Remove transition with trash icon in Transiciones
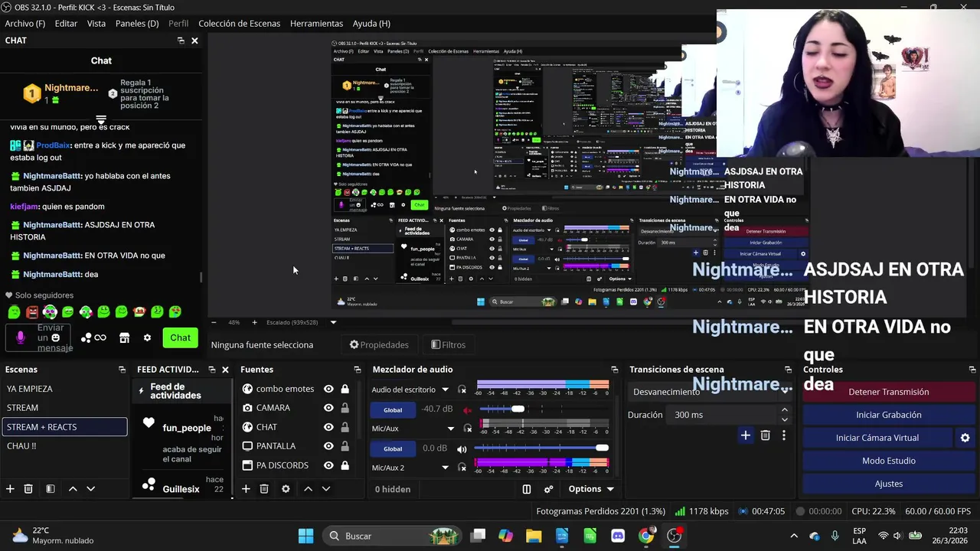 point(765,435)
